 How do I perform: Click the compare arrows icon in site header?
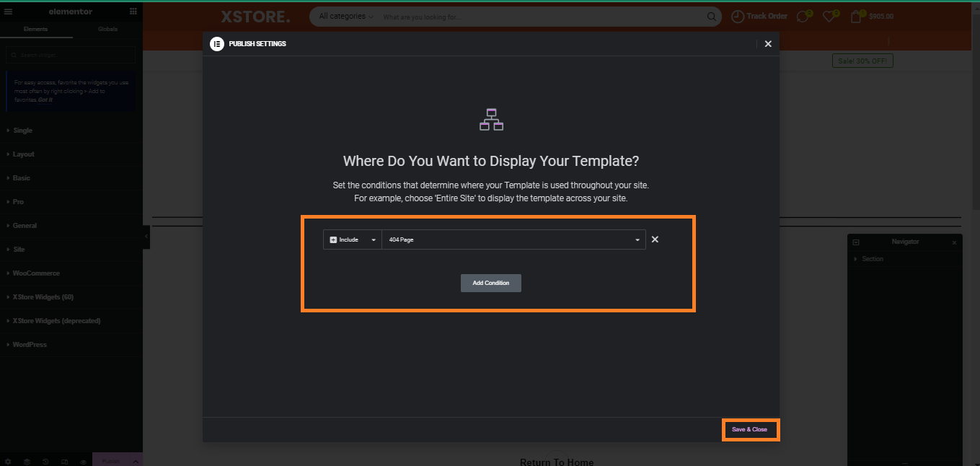tap(803, 17)
